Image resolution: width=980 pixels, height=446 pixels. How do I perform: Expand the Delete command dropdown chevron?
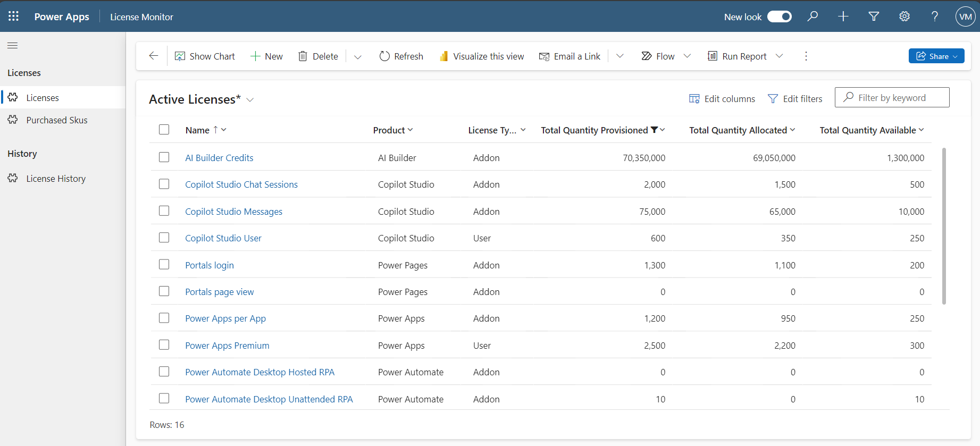358,57
